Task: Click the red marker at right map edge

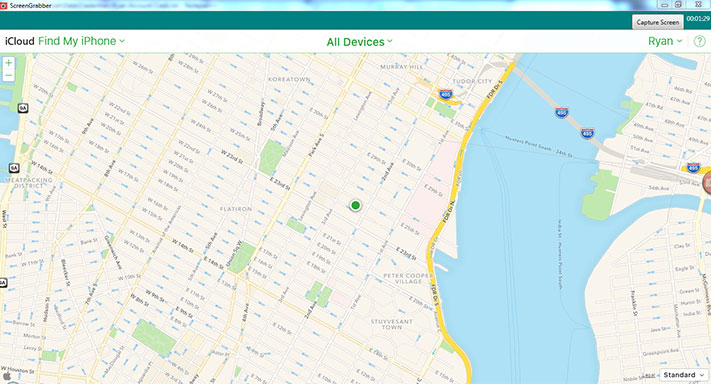Action: tap(706, 183)
